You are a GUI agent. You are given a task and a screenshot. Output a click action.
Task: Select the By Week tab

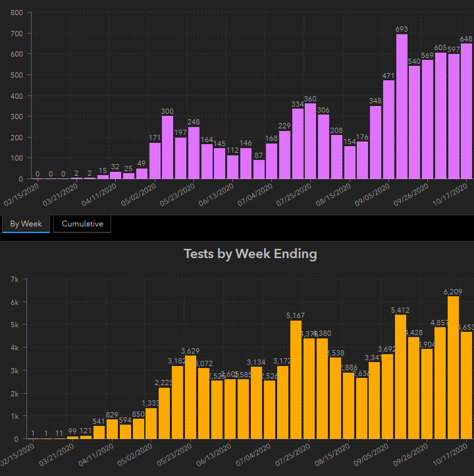click(26, 224)
